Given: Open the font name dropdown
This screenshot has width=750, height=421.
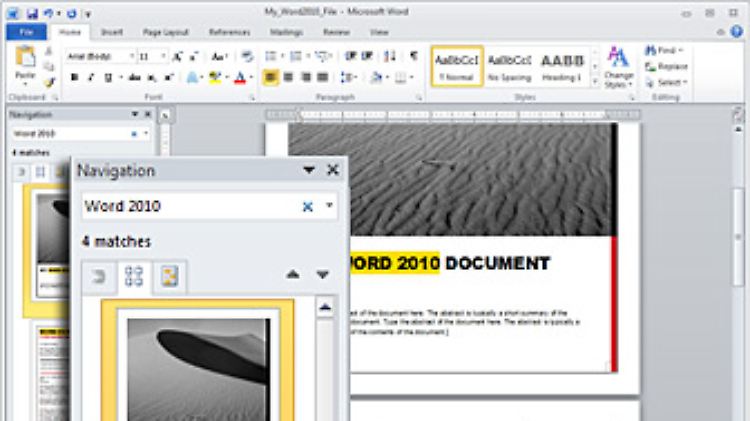Looking at the screenshot, I should click(132, 56).
